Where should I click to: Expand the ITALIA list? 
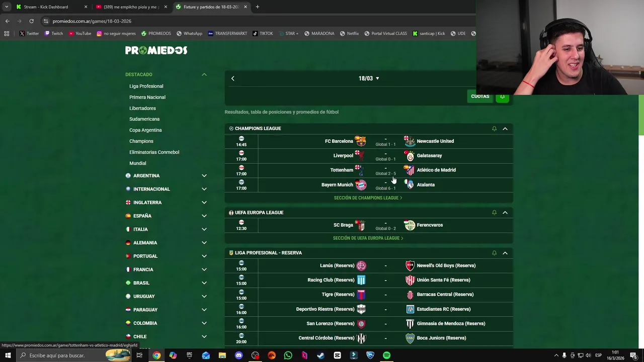[x=204, y=229]
